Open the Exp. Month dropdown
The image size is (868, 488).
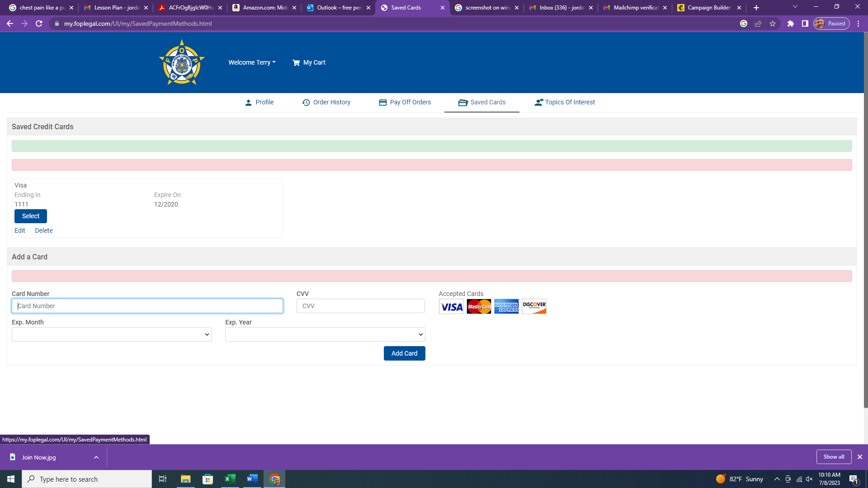[x=111, y=334]
